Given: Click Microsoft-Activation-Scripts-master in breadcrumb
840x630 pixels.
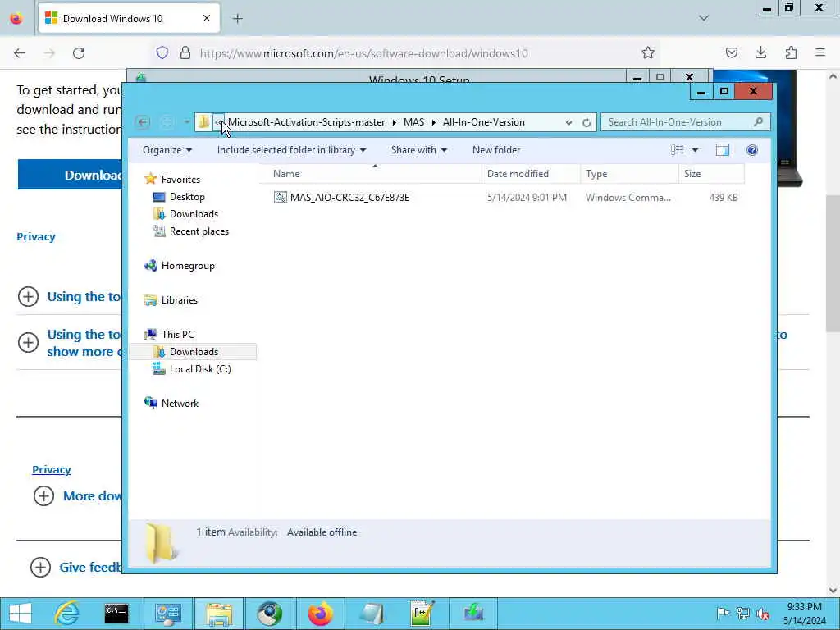Looking at the screenshot, I should pos(307,122).
